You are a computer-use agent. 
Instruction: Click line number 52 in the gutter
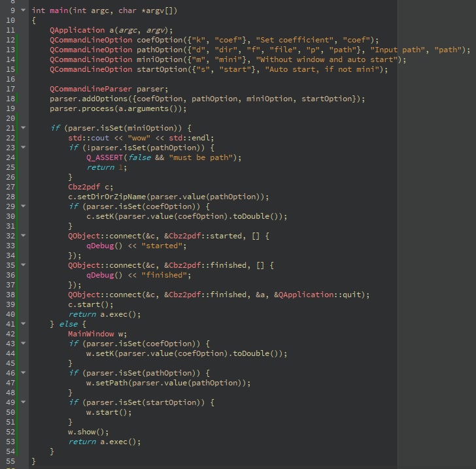[10, 432]
